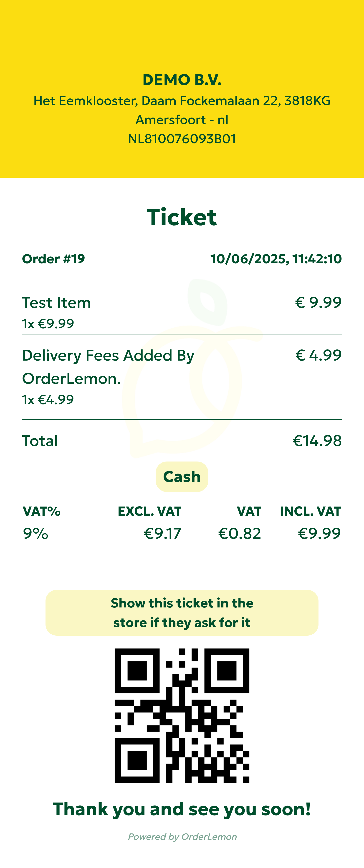
Task: Click the INCL. VAT column header
Action: (x=310, y=511)
